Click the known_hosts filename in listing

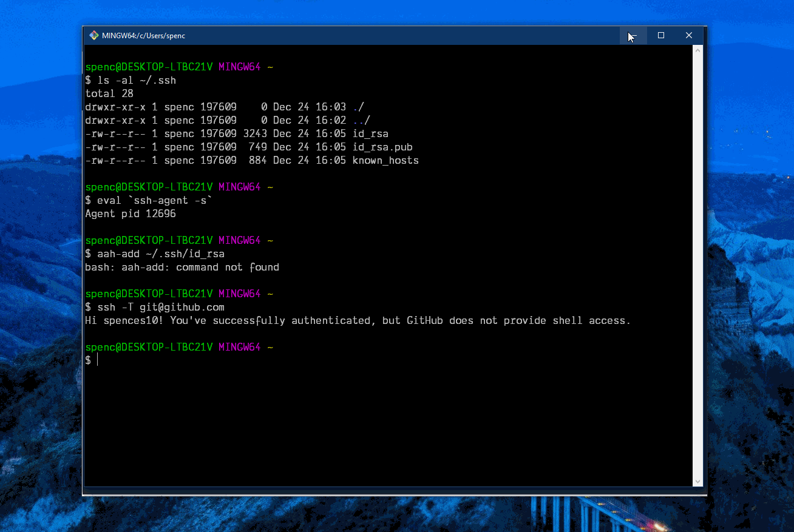[x=385, y=161]
